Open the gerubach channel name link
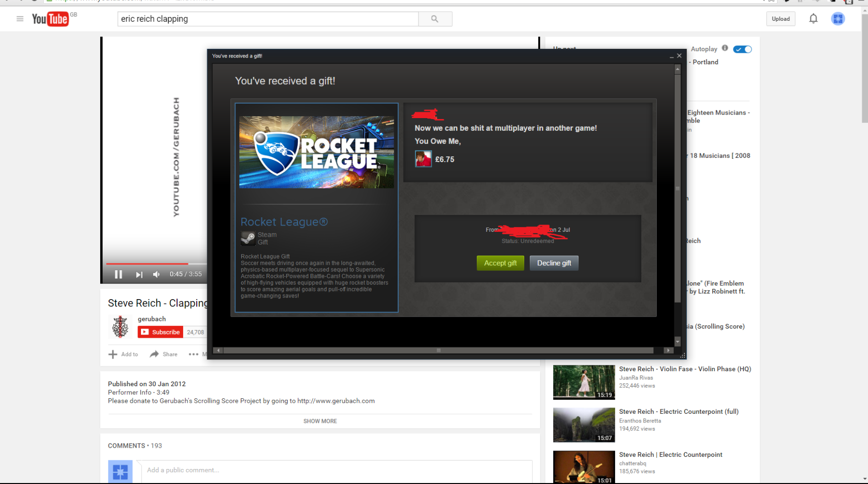 152,319
